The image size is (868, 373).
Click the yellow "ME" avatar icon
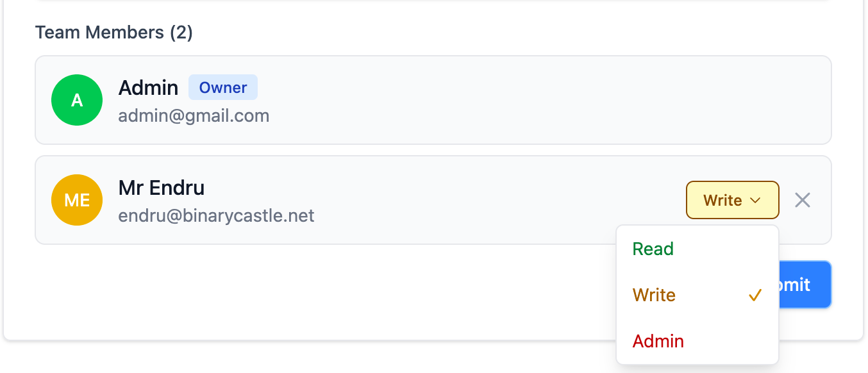77,200
